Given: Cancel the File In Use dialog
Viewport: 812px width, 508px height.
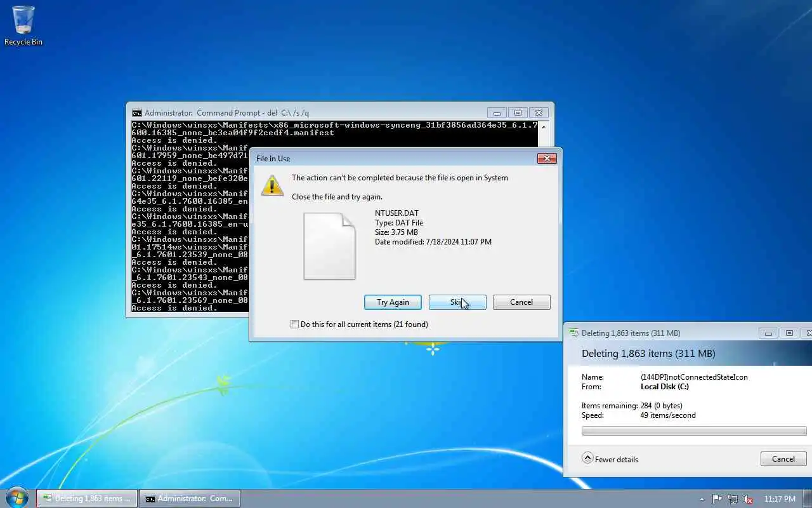Looking at the screenshot, I should click(521, 302).
